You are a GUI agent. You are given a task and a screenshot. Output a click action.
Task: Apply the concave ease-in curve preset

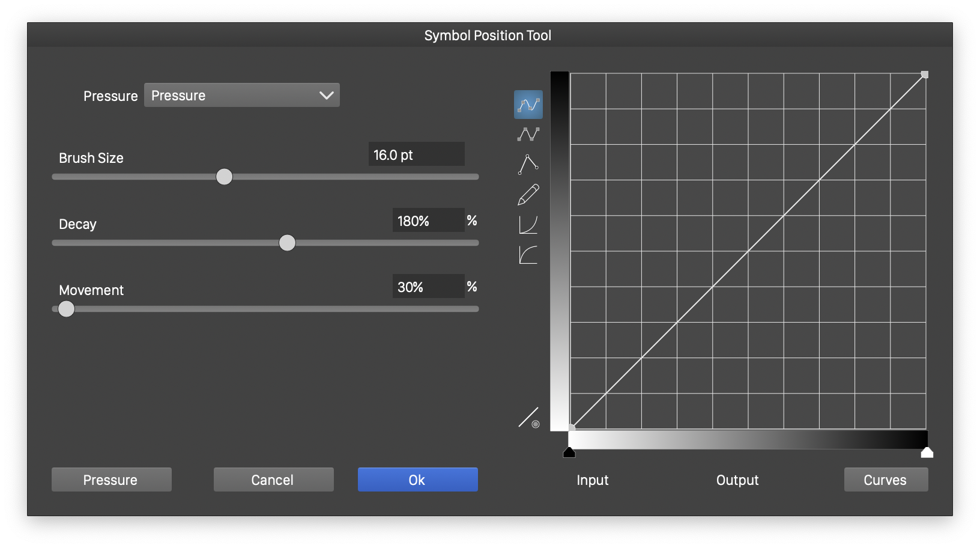point(528,225)
